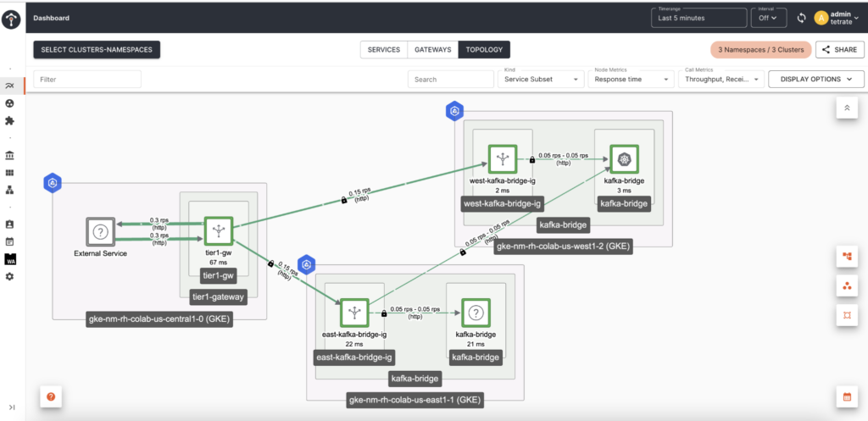Expand the DISPLAY OPTIONS menu
868x421 pixels.
[x=816, y=79]
